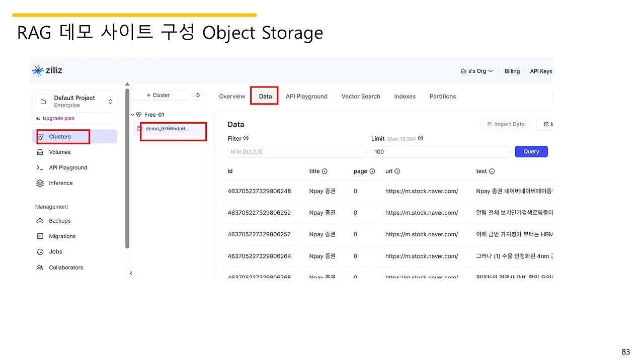Click Npay 증권 title in row ending 806257

323,235
